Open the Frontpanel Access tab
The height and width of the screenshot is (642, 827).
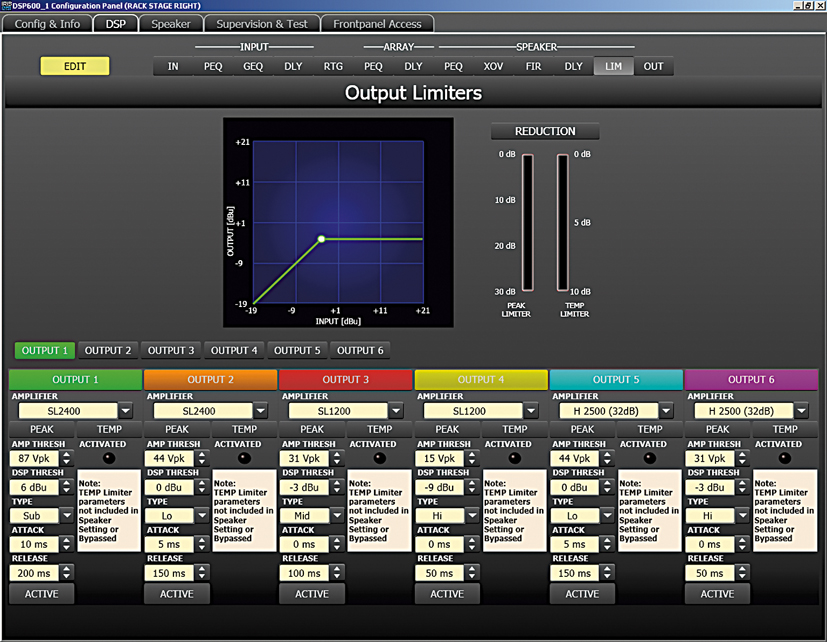click(377, 24)
